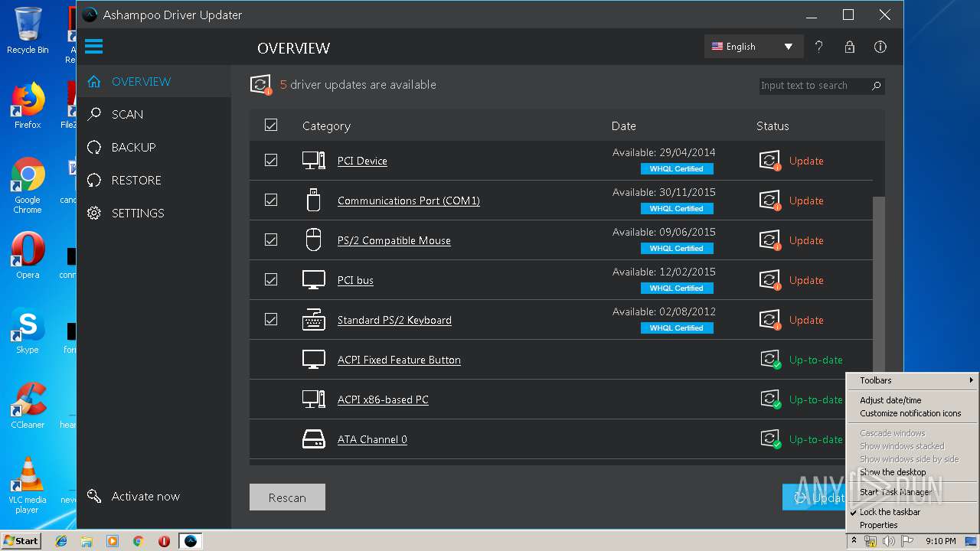This screenshot has height=551, width=980.
Task: Toggle the select-all checkbox in header row
Action: point(271,125)
